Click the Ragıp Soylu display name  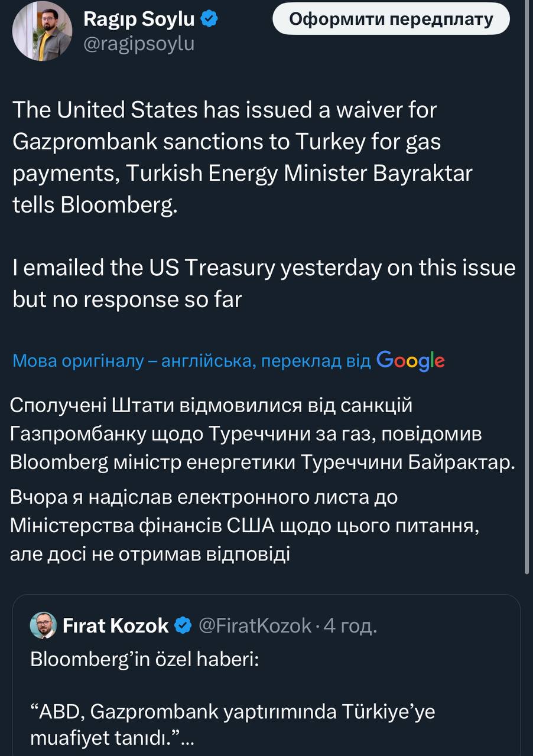pyautogui.click(x=139, y=19)
